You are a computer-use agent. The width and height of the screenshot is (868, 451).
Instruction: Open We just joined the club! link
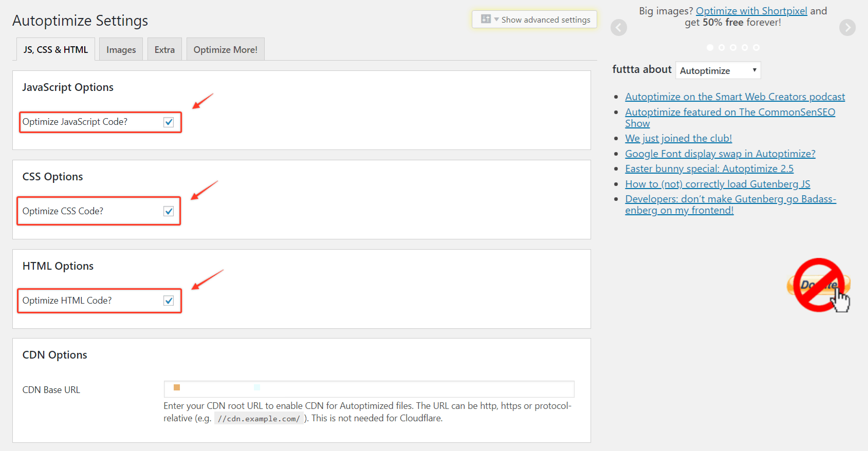678,138
